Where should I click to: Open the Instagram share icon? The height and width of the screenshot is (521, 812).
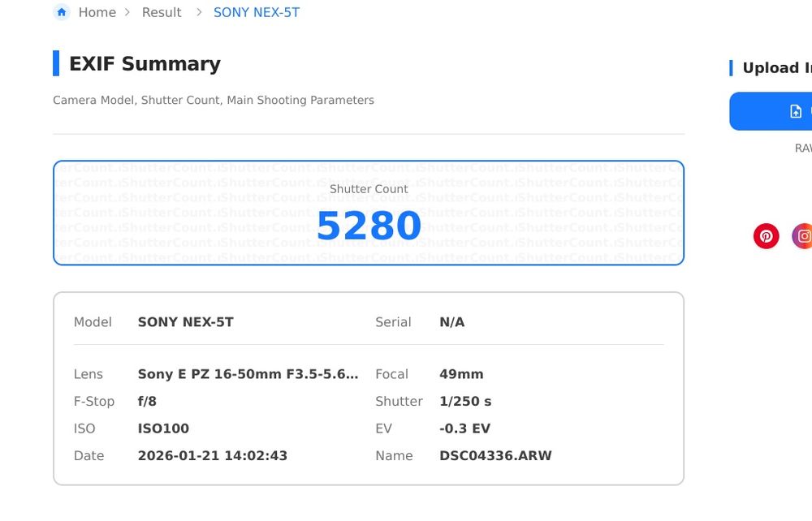point(803,236)
